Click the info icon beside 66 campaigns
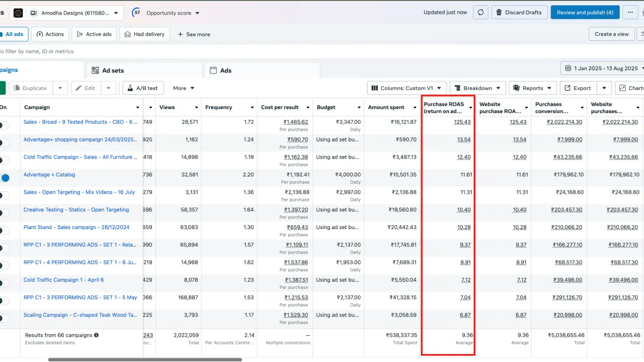 (97, 335)
